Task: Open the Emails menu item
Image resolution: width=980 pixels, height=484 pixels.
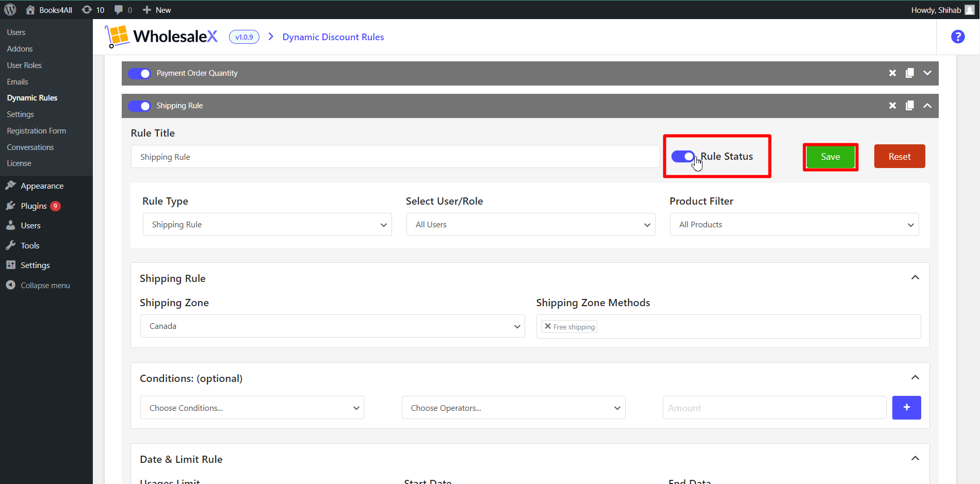Action: click(18, 82)
